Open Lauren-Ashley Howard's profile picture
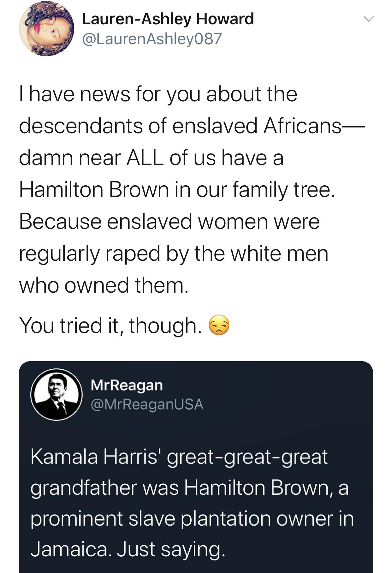This screenshot has width=392, height=573. [x=47, y=28]
